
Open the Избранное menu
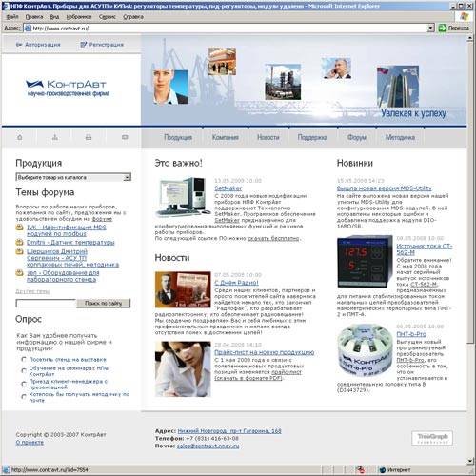(79, 17)
